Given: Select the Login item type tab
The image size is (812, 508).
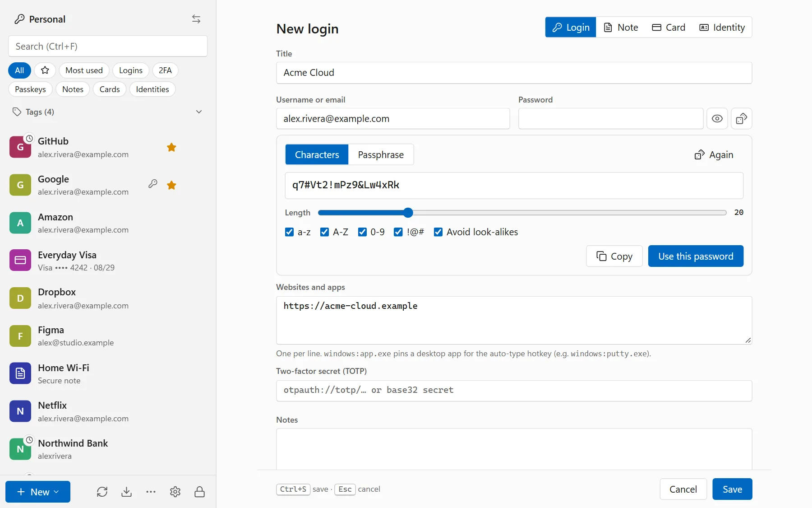Looking at the screenshot, I should [571, 28].
